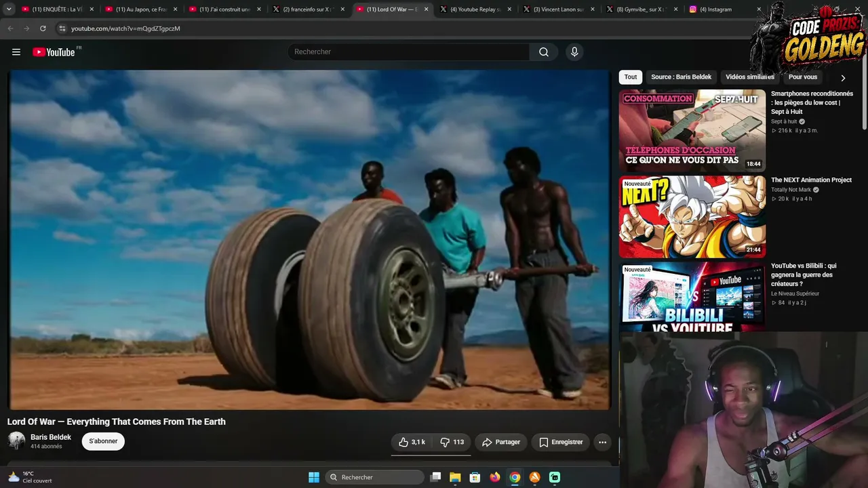
Task: Select the Vidéos similaires chip
Action: [749, 77]
